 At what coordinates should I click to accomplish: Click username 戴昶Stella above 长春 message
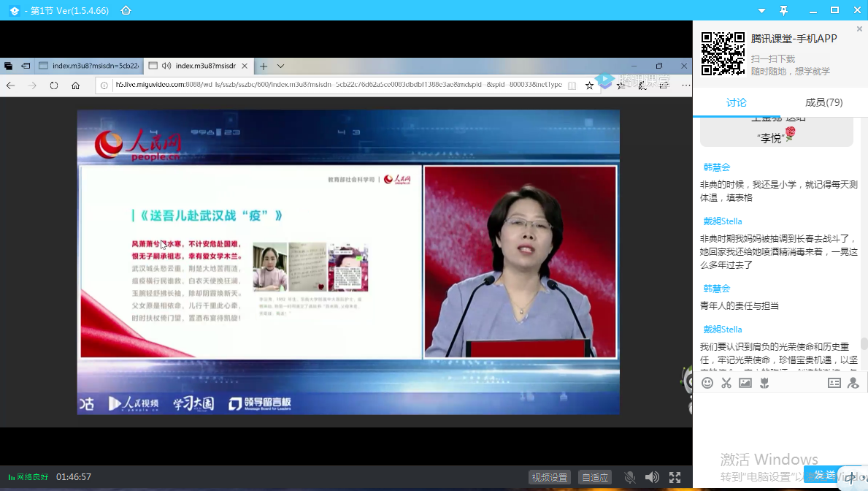click(723, 221)
